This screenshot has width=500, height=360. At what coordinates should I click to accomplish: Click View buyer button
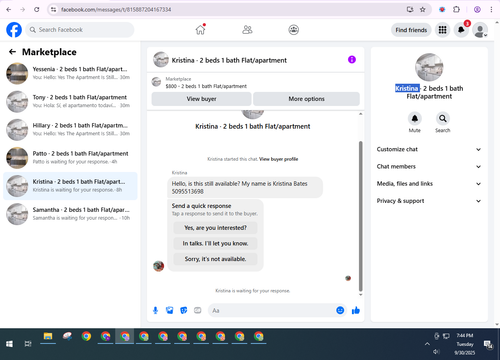point(201,99)
